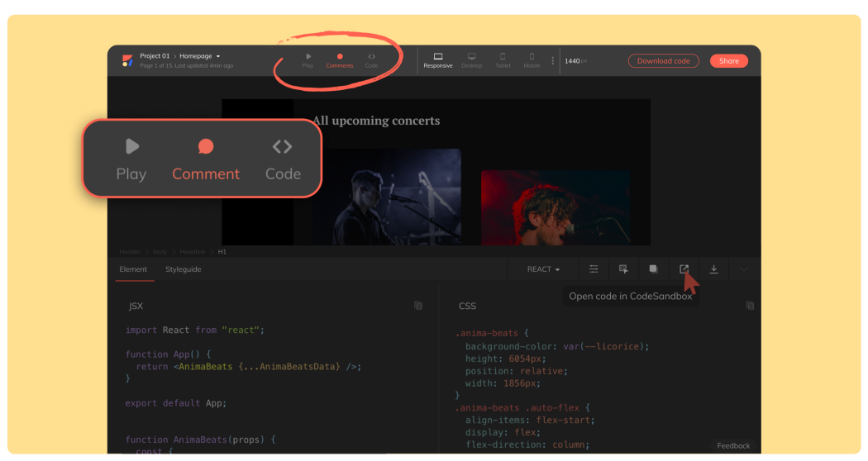Click the Play mode icon in top toolbar
The height and width of the screenshot is (461, 868).
[308, 57]
